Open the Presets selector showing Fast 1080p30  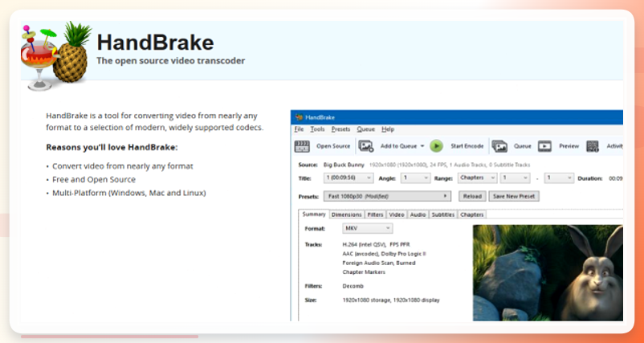pos(387,196)
